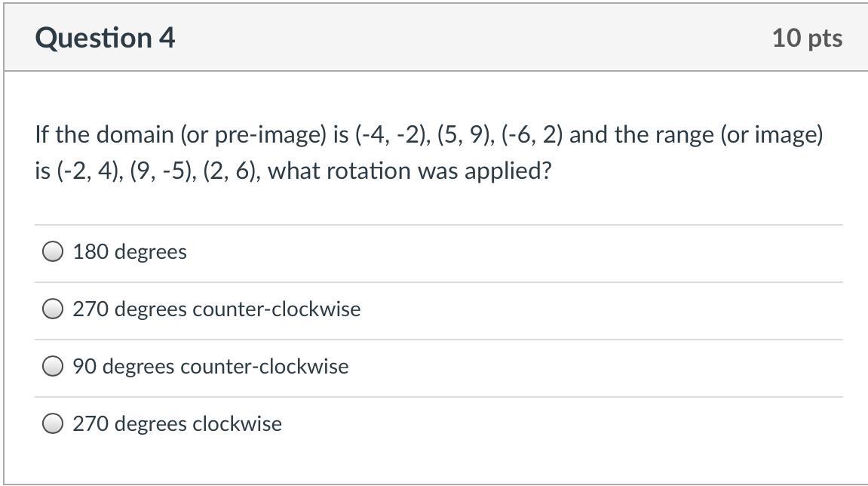The height and width of the screenshot is (486, 868).
Task: Choose the "90 degrees counter-clockwise" radio button
Action: (53, 367)
